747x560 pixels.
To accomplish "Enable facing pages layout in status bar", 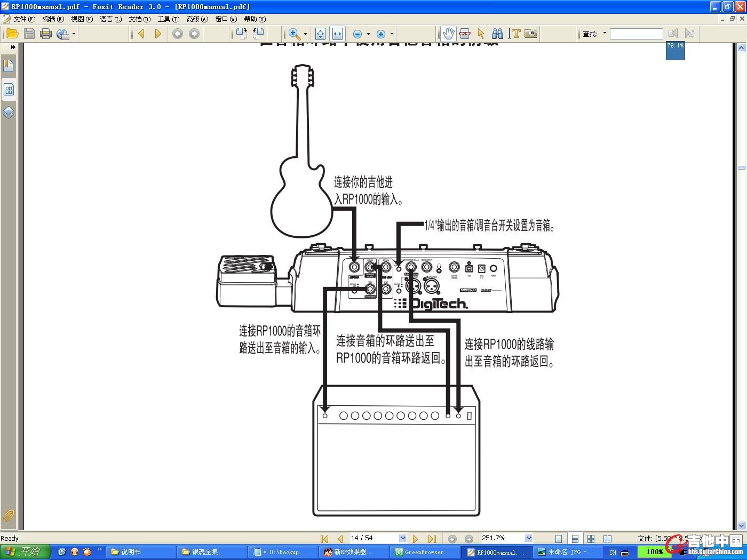I will coord(591,539).
